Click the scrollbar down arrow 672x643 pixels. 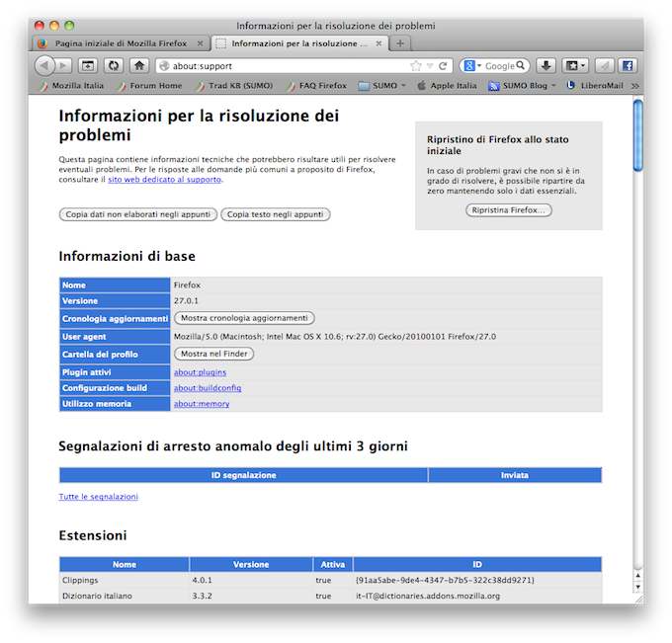point(638,587)
